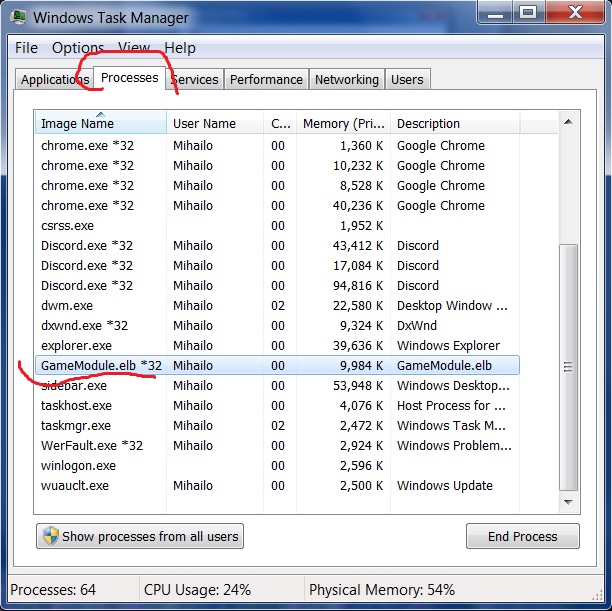Select the taskmgr.exe process

[277, 426]
